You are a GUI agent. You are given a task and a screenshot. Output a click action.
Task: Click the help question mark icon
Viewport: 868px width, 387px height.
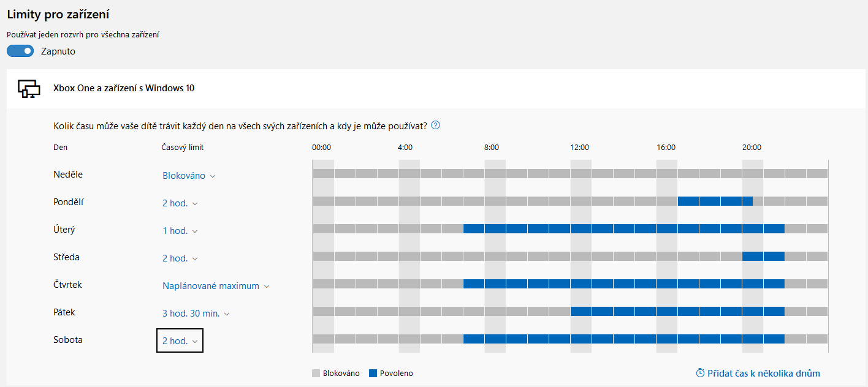436,126
